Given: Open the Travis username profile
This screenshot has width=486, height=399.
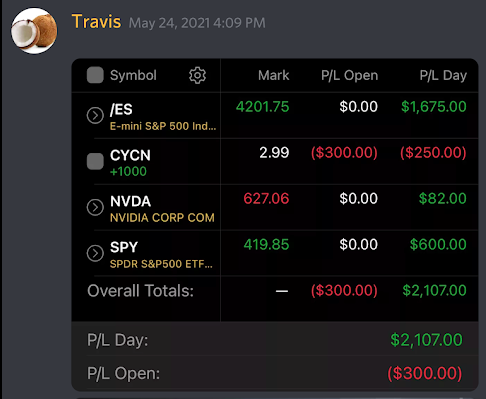Looking at the screenshot, I should pos(96,22).
